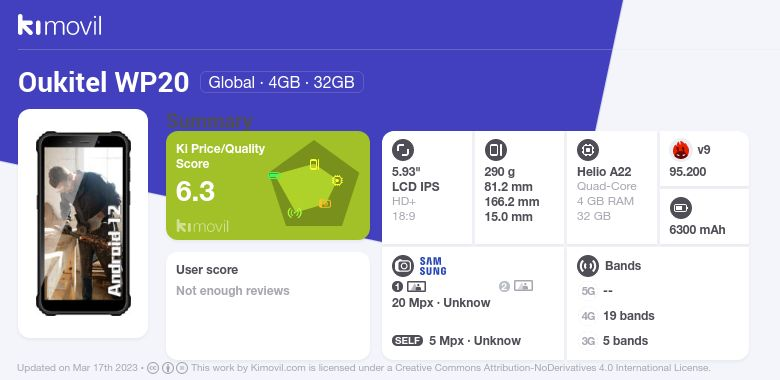780x380 pixels.
Task: Select the secondary camera 2 indicator
Action: point(516,286)
